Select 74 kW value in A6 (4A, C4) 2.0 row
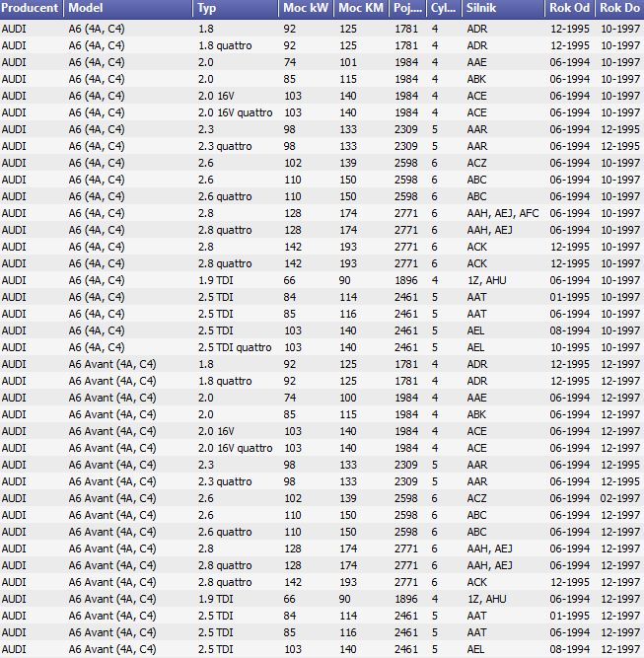The height and width of the screenshot is (658, 644). click(x=290, y=62)
